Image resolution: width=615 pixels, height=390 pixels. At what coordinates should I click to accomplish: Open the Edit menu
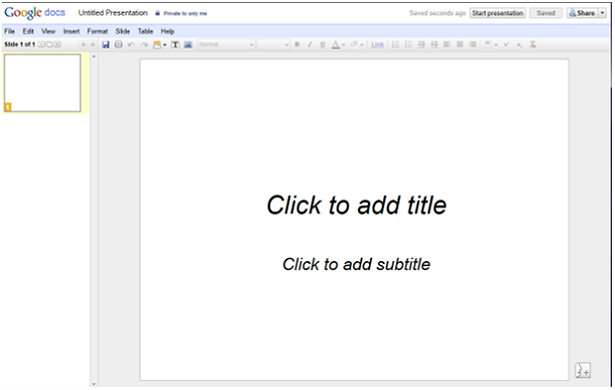(28, 31)
